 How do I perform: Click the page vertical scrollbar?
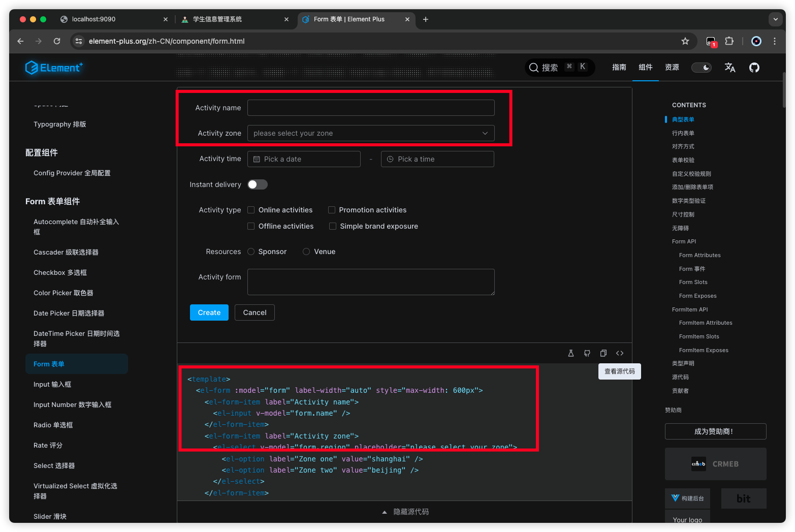(784, 89)
